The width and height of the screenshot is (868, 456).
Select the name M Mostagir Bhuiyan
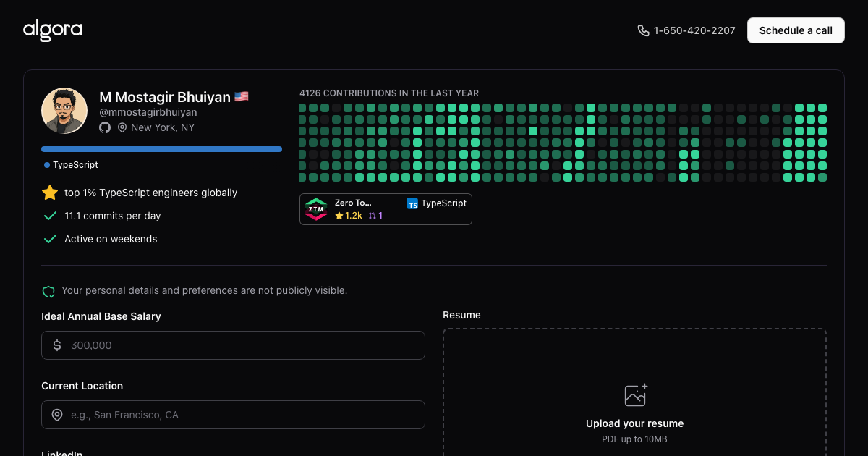pos(165,96)
